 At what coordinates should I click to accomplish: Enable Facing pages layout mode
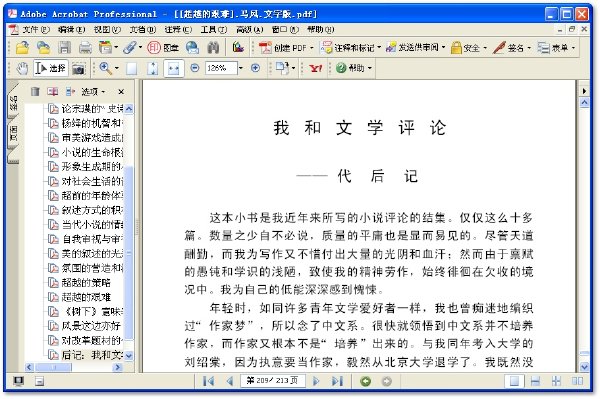pos(577,381)
